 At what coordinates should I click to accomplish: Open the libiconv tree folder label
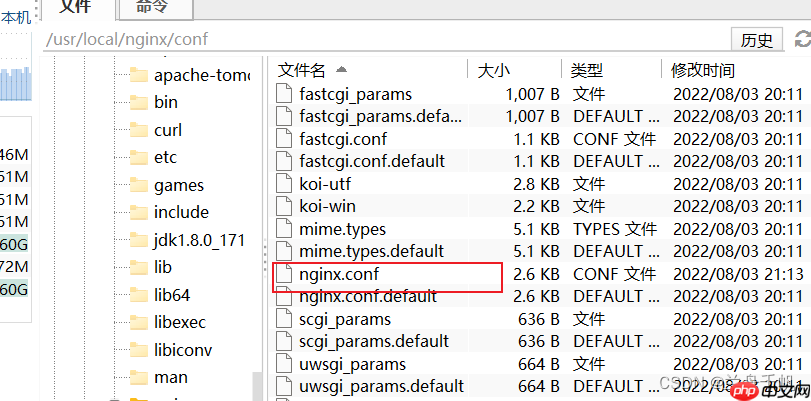[x=183, y=350]
